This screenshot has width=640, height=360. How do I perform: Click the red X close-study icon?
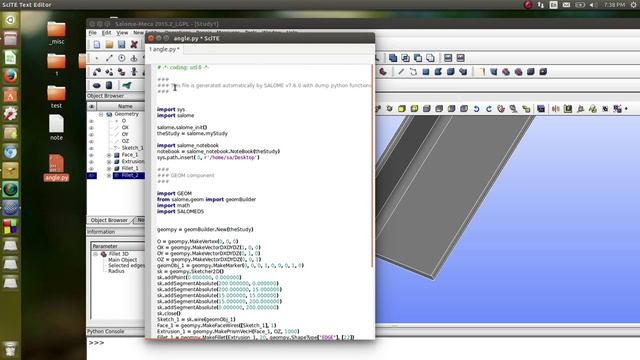(x=133, y=44)
